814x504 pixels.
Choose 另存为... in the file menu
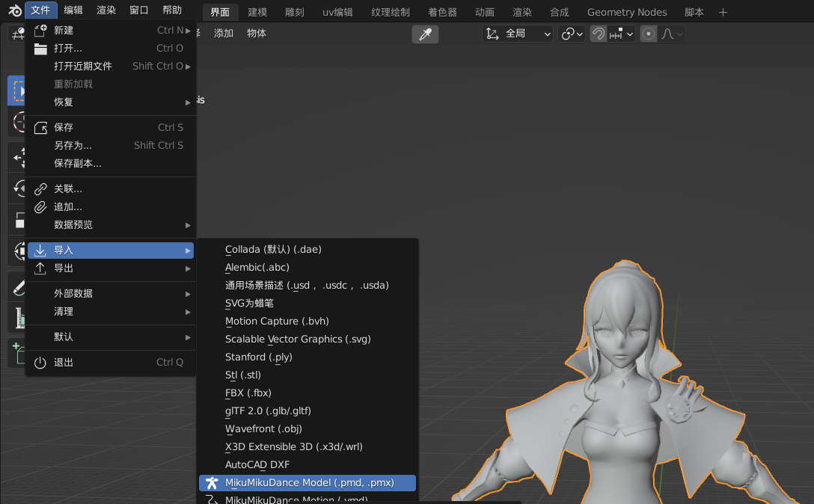111,145
